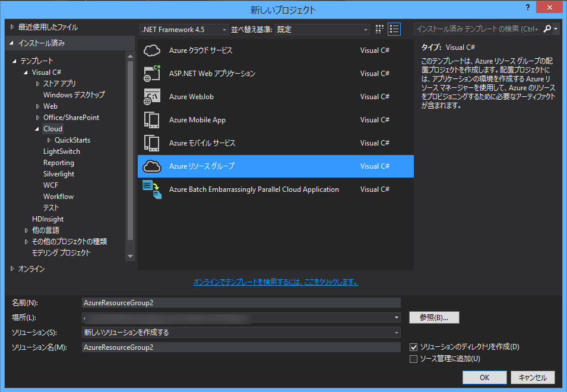
Task: Open the ソリューション combo box
Action: click(x=241, y=333)
